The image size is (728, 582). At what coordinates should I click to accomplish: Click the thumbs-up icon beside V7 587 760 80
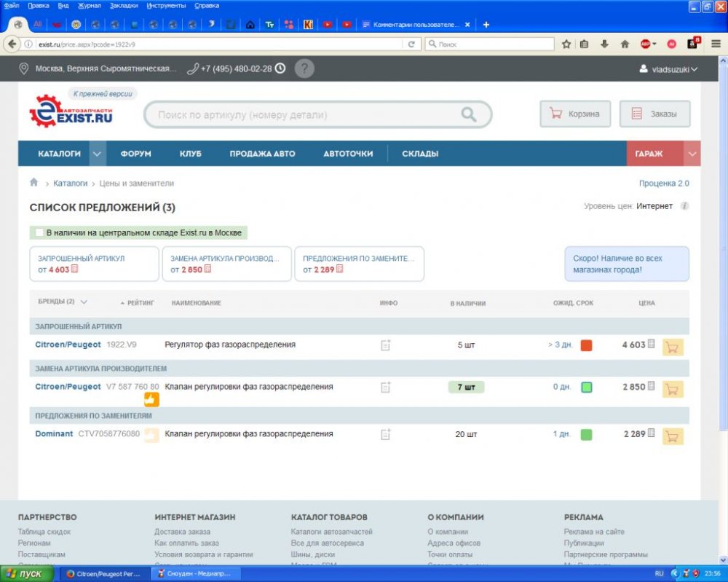pos(151,399)
